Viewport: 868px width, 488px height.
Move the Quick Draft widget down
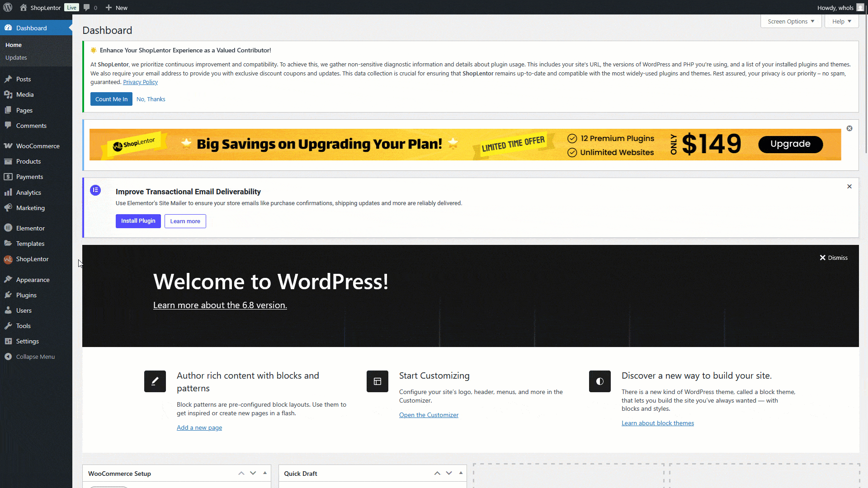pyautogui.click(x=449, y=473)
